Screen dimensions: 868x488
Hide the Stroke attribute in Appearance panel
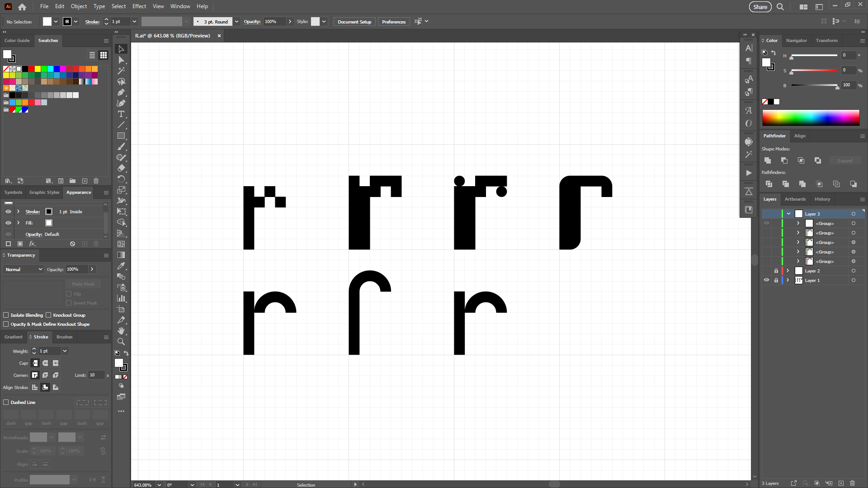coord(8,211)
